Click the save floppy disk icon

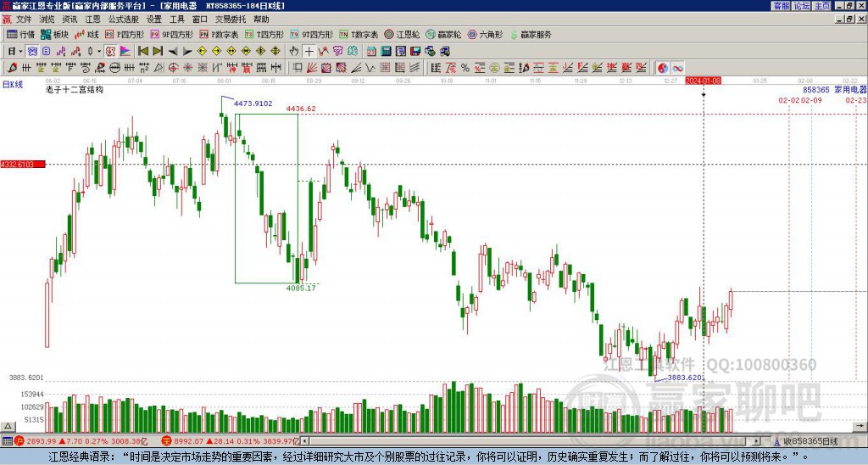click(x=415, y=51)
